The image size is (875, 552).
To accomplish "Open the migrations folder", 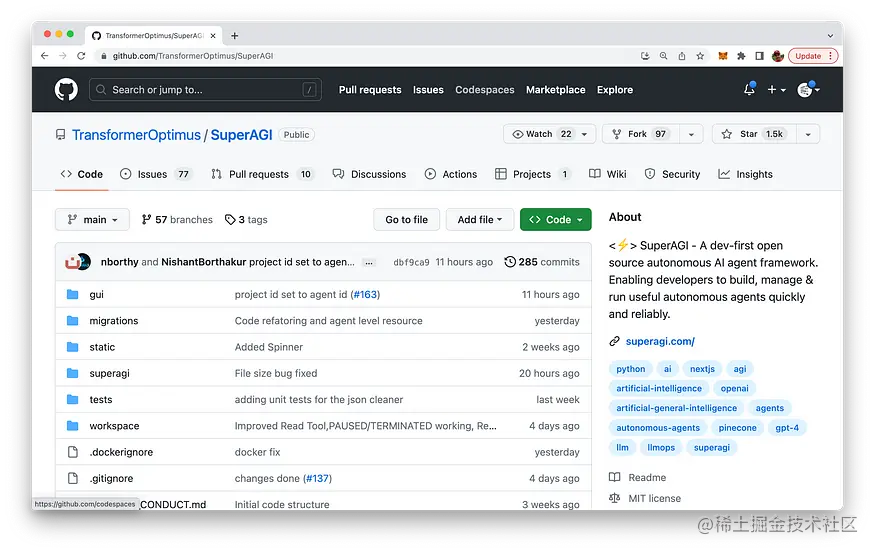I will coord(113,321).
